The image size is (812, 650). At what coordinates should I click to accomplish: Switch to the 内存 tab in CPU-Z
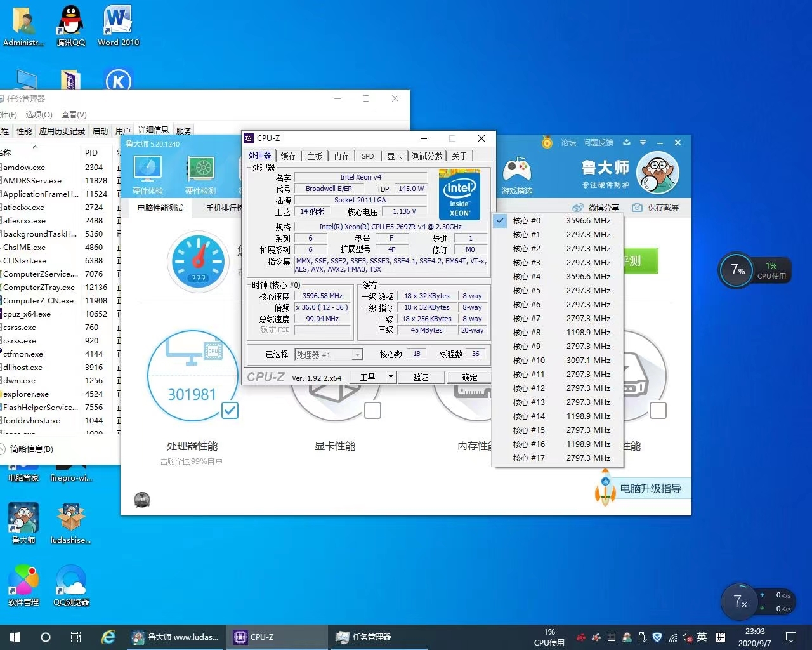(x=342, y=156)
